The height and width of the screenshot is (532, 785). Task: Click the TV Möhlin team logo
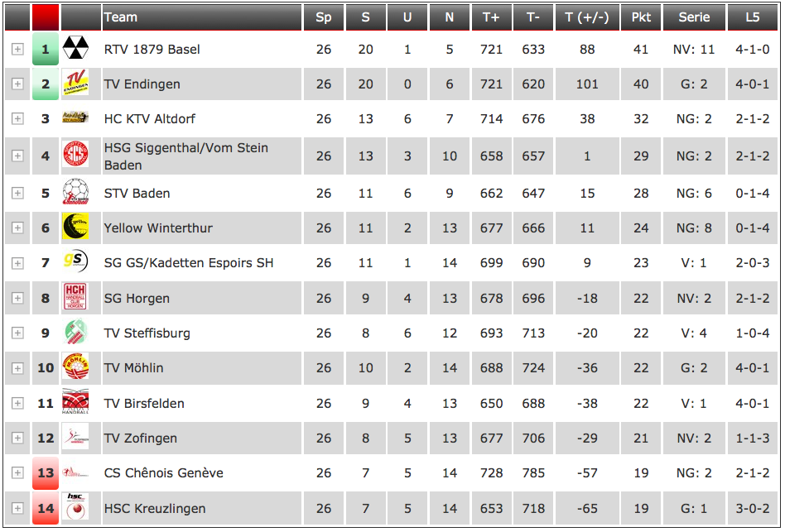[x=75, y=367]
